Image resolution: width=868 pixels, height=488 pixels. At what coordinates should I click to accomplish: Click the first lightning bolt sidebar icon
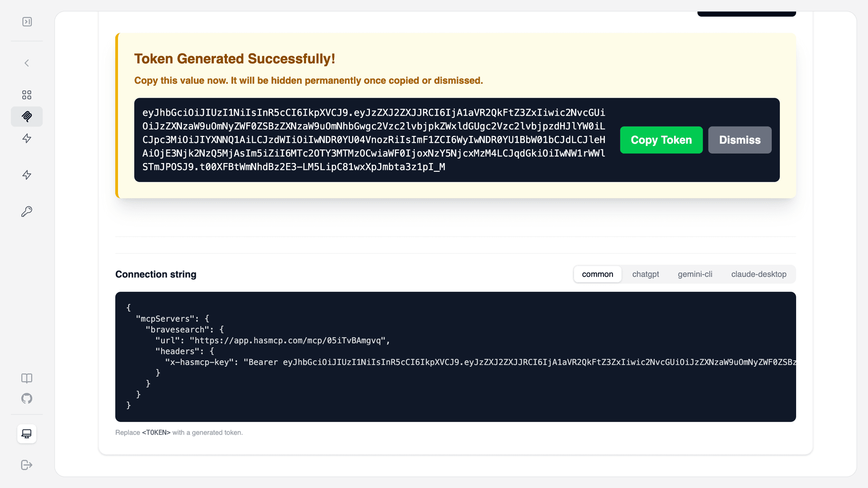(27, 139)
